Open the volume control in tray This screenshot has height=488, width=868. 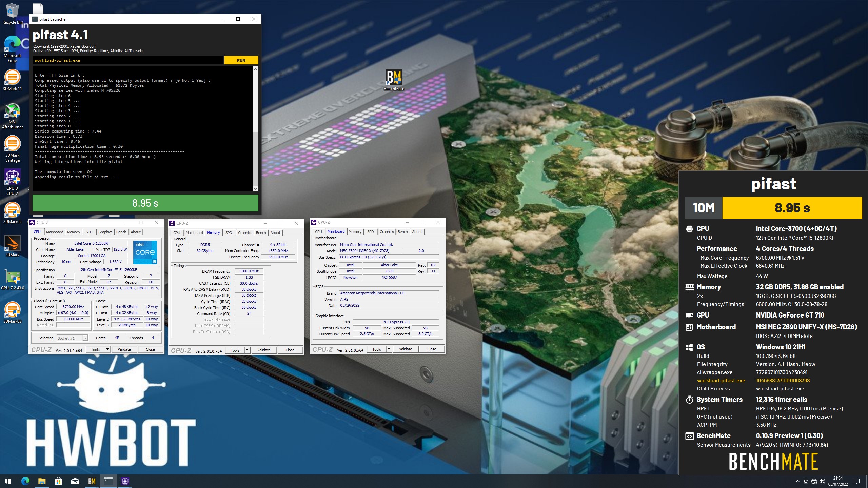click(x=822, y=481)
